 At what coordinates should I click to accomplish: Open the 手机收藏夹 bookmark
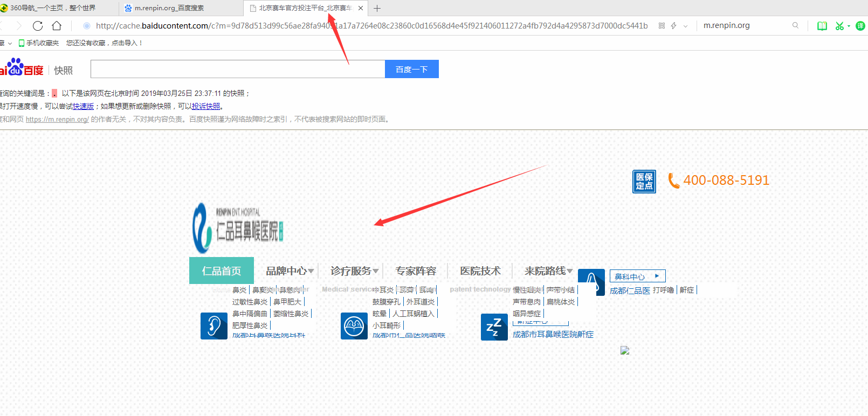click(39, 43)
